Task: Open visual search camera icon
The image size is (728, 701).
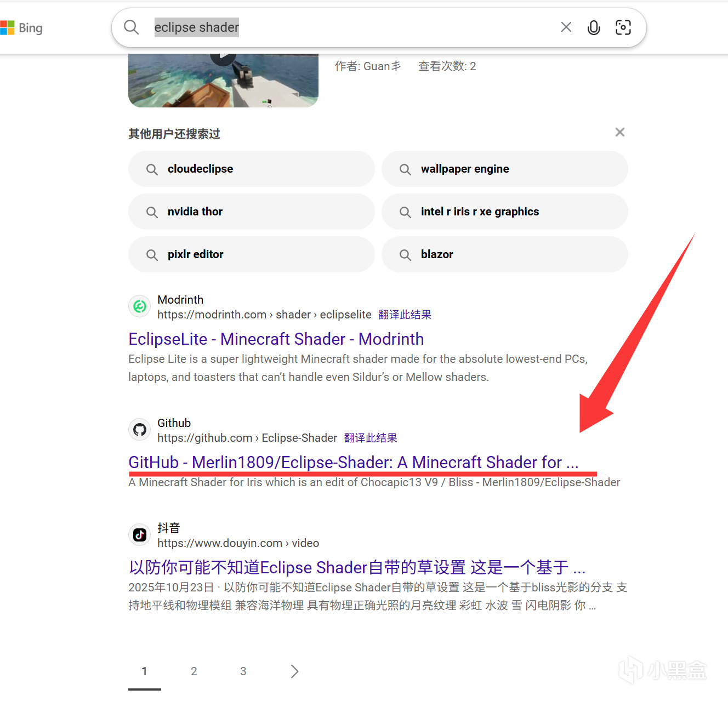Action: tap(623, 27)
